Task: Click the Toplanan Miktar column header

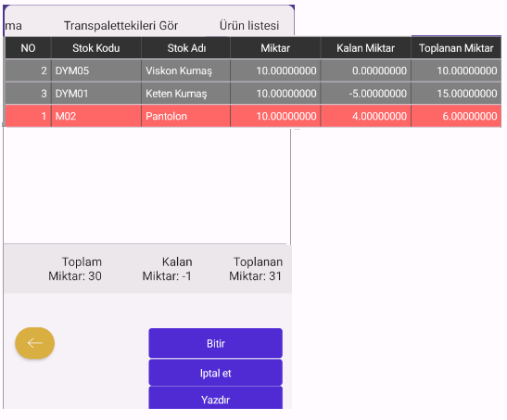Action: tap(456, 48)
